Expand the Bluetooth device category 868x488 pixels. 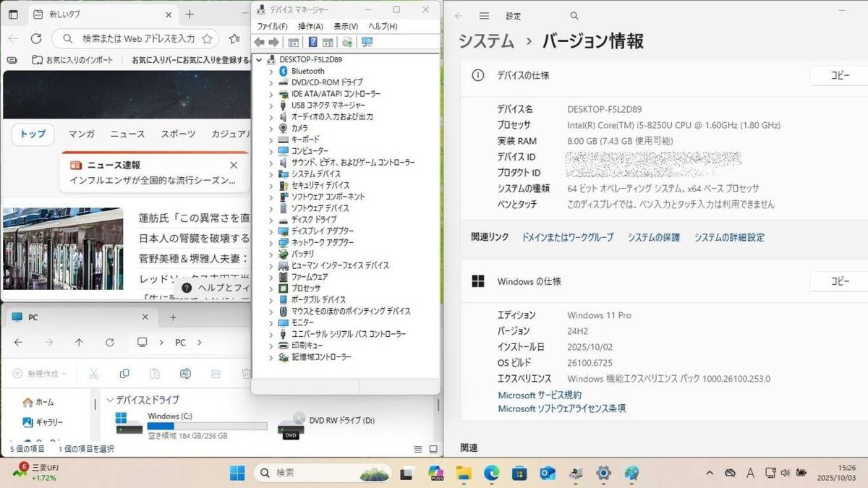click(271, 71)
